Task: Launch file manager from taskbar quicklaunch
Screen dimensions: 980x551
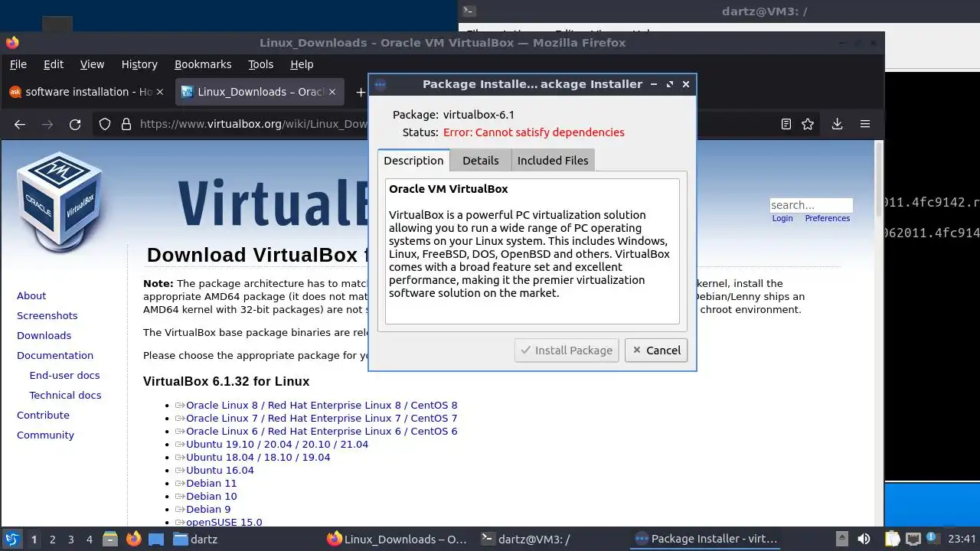Action: point(109,540)
